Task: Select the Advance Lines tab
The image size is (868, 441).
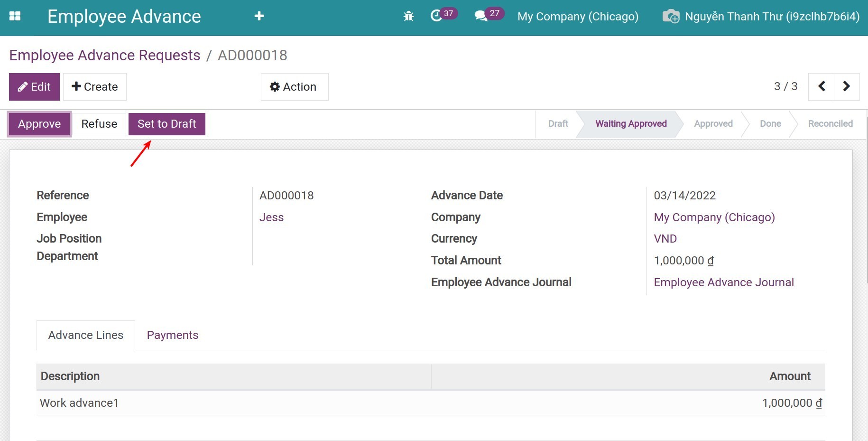Action: [86, 335]
